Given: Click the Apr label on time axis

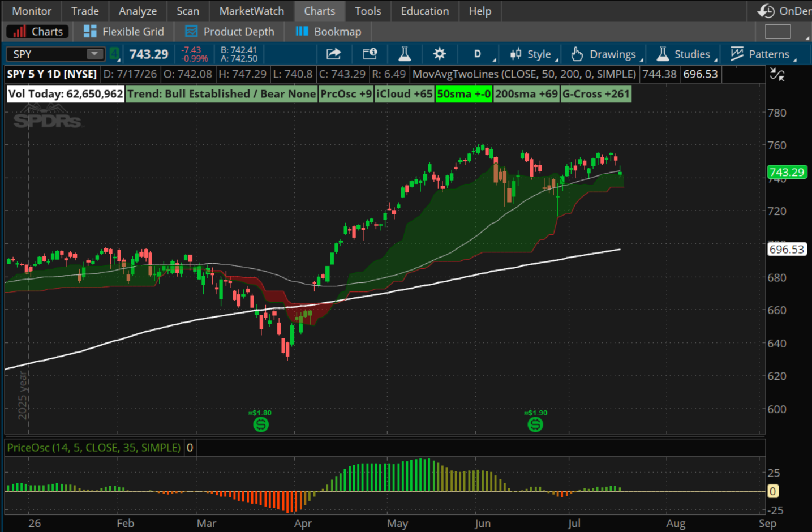Looking at the screenshot, I should click(303, 524).
